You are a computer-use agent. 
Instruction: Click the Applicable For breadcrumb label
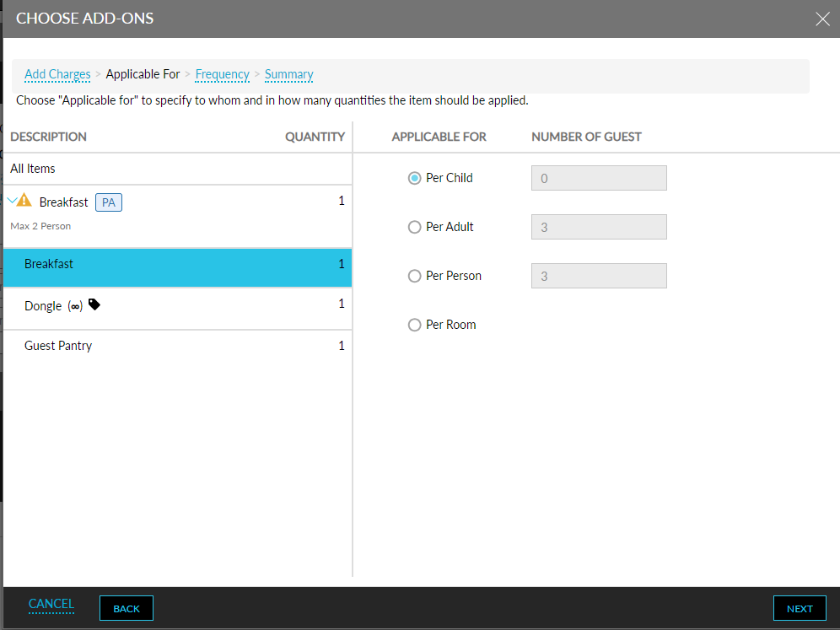[143, 74]
